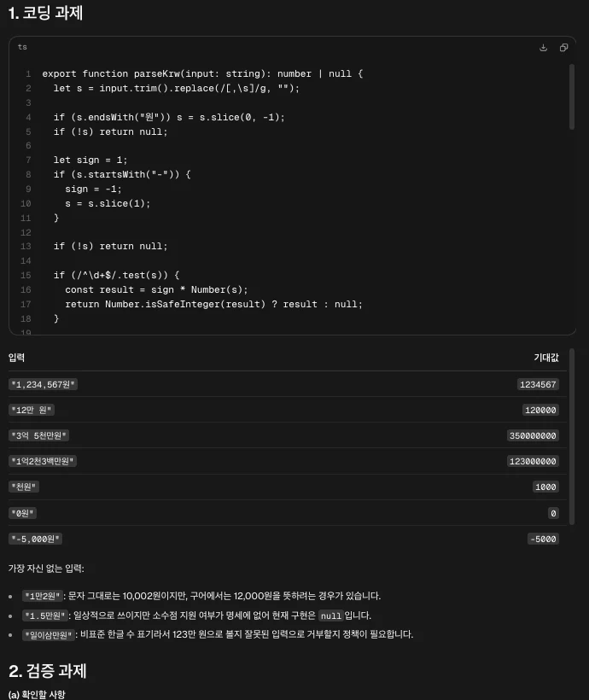Click the "기대값" column header
589x700 pixels.
(x=546, y=357)
